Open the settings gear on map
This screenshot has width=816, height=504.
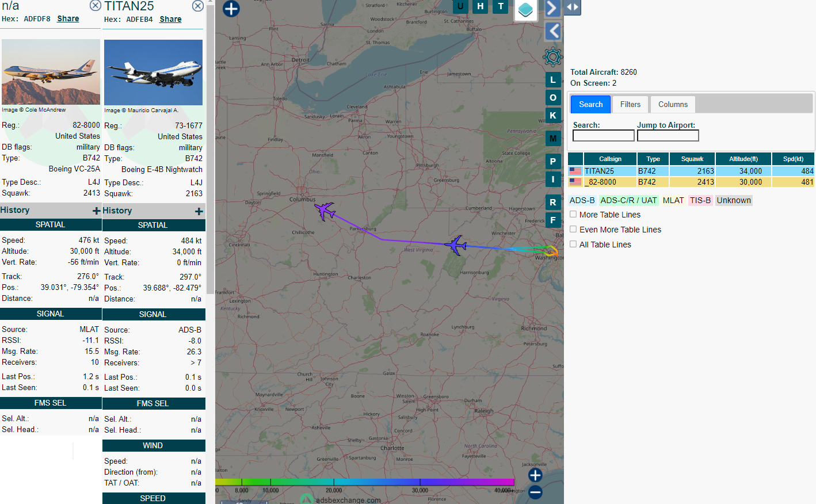(x=552, y=56)
